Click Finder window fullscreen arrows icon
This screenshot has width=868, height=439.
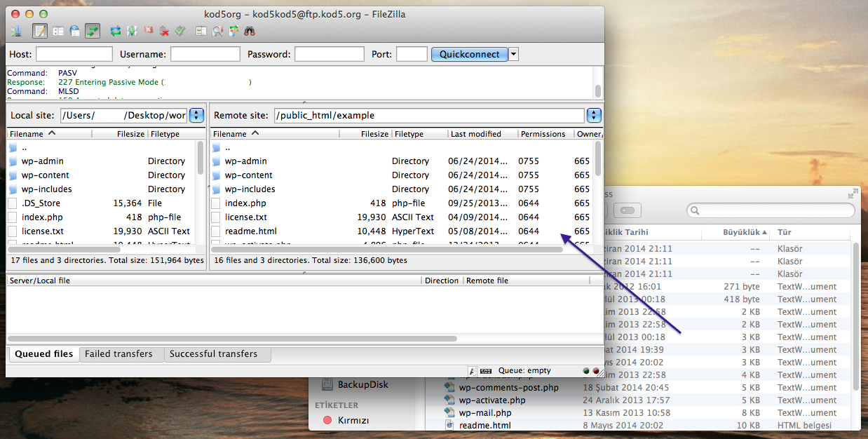point(853,194)
